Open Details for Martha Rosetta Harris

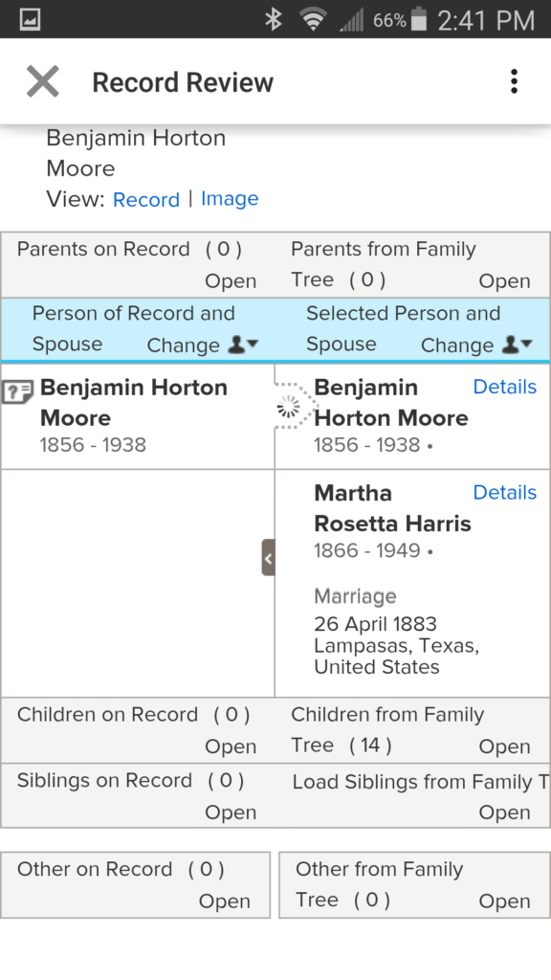(x=505, y=493)
